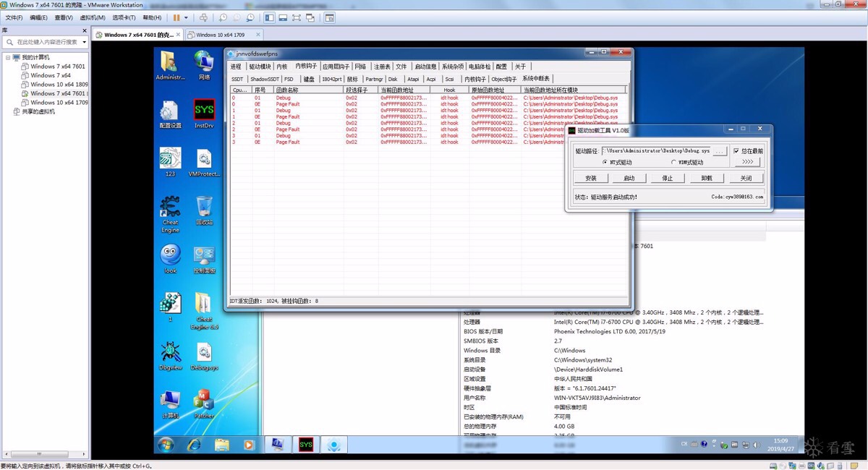Click the 函数名称 column header
Screen dimensions: 868x470
click(308, 90)
